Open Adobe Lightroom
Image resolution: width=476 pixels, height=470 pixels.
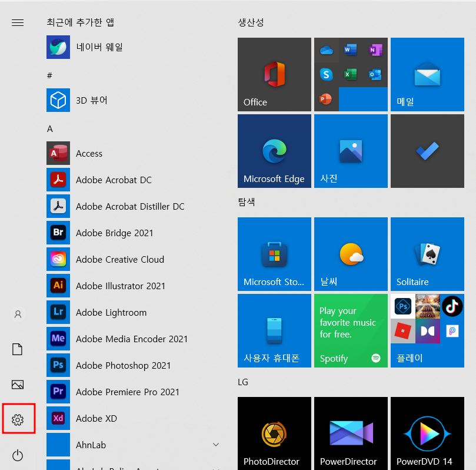coord(134,312)
